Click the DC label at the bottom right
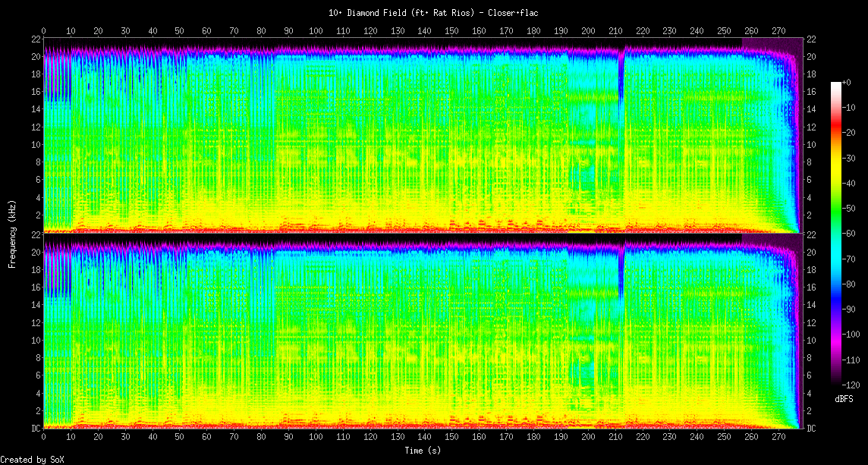 [811, 429]
